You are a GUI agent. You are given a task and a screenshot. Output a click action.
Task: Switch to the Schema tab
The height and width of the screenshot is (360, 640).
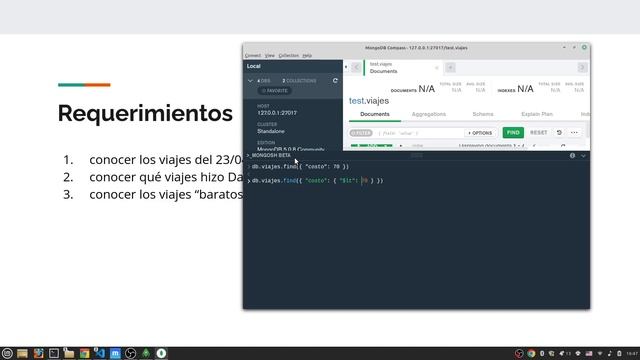pos(483,114)
